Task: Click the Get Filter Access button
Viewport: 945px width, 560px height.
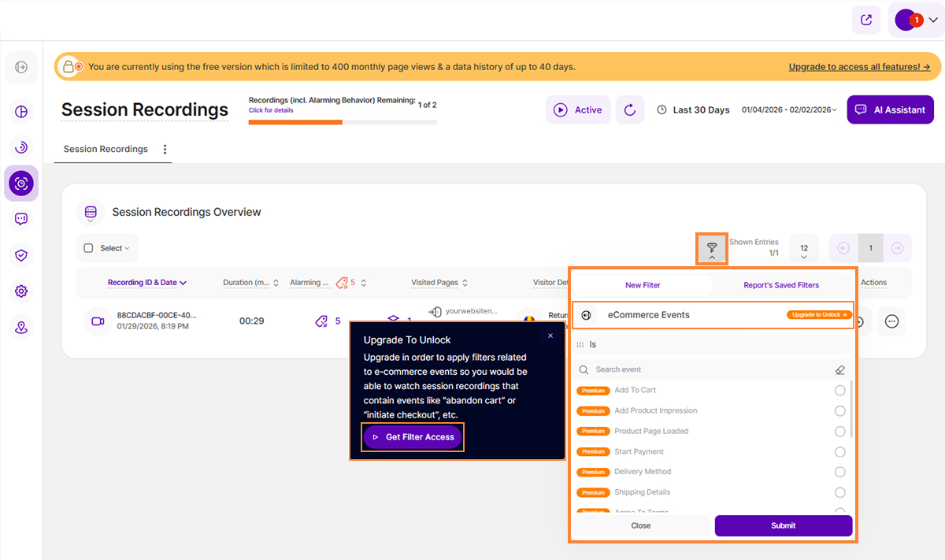Action: [413, 437]
